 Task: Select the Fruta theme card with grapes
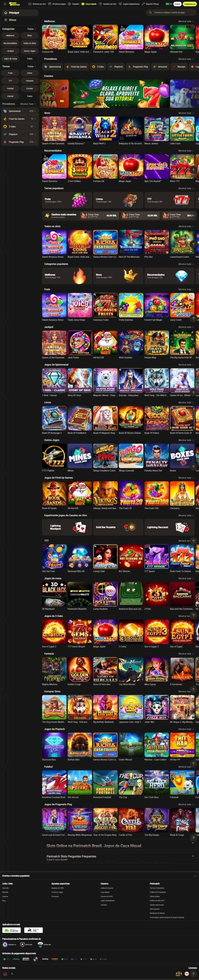point(67,200)
